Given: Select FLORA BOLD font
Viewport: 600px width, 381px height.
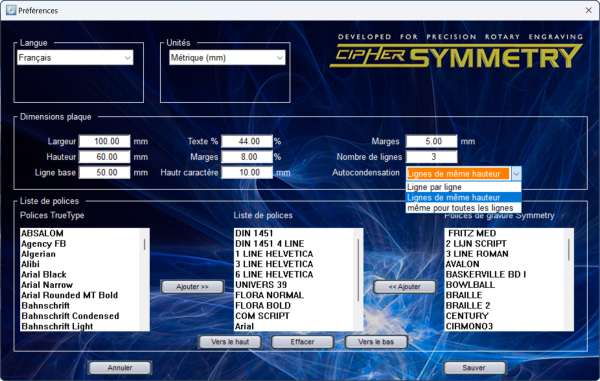Looking at the screenshot, I should click(293, 306).
